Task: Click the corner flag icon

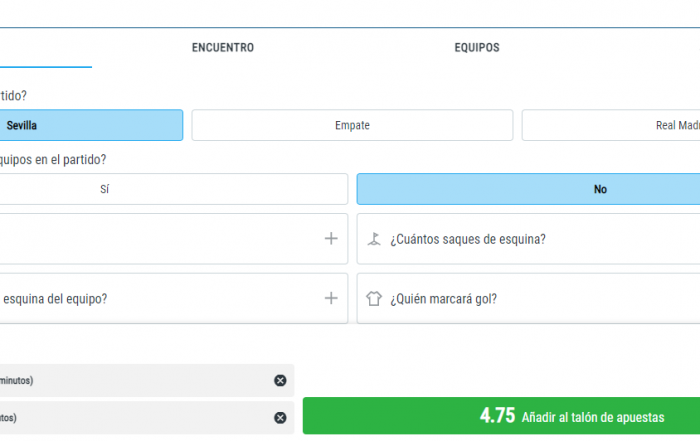Action: coord(375,239)
